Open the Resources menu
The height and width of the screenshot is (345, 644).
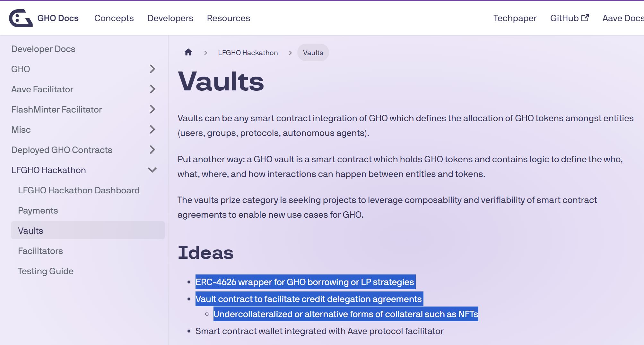228,18
